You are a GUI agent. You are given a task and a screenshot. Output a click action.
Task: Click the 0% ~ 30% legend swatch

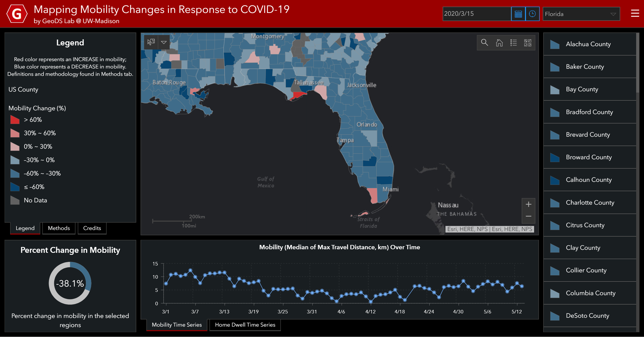coord(15,146)
